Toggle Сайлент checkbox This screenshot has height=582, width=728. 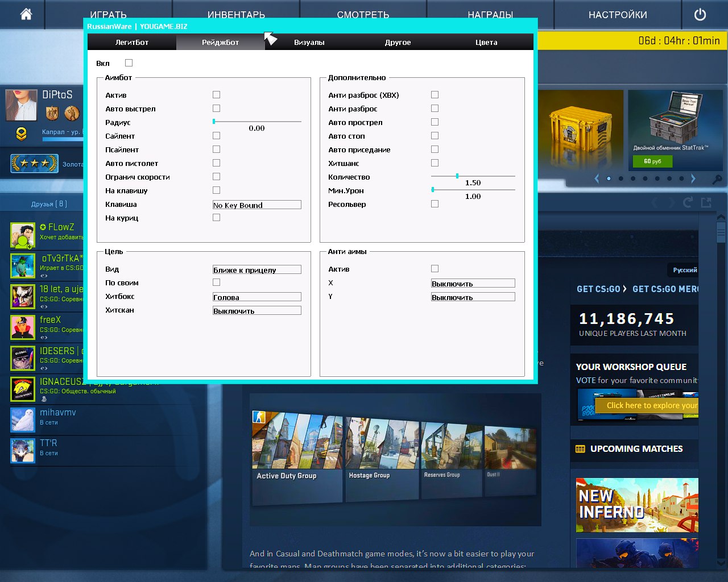point(216,136)
